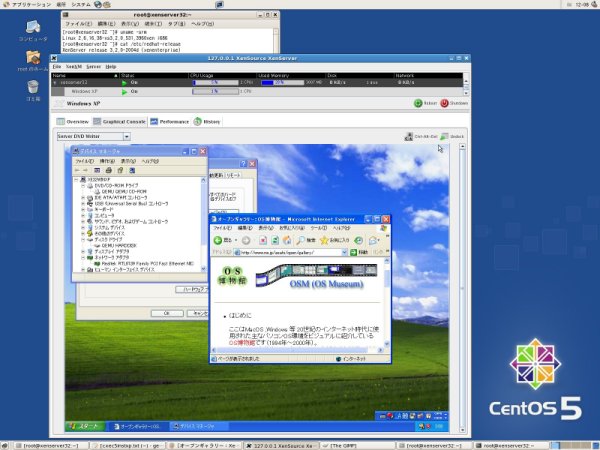Switch to the Graphical Console tab

[120, 122]
